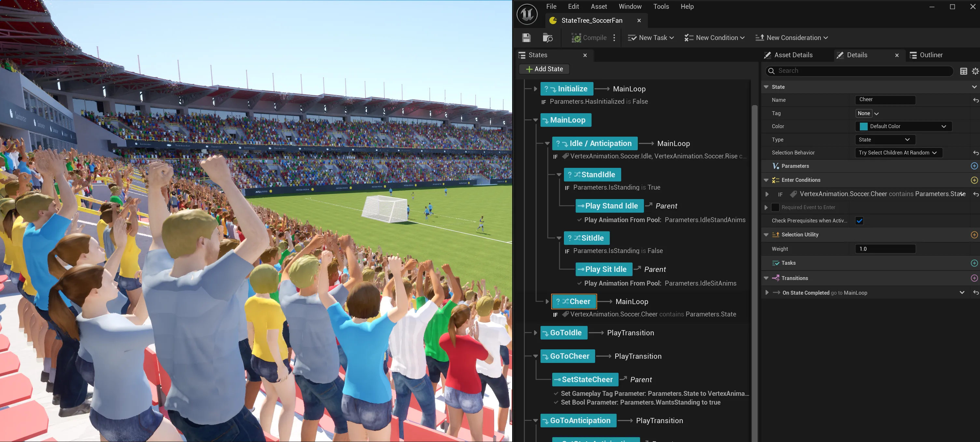Select the Play Stand Idle state
980x442 pixels.
[609, 206]
